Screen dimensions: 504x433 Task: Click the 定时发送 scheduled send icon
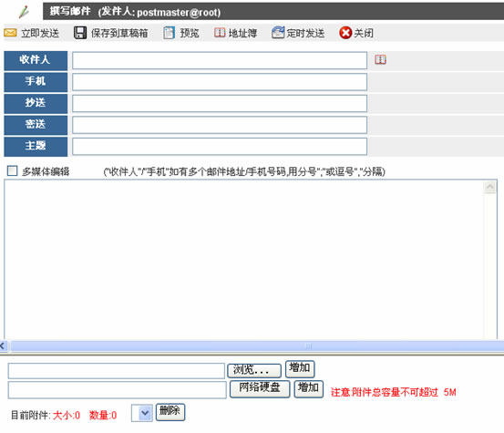tap(278, 33)
